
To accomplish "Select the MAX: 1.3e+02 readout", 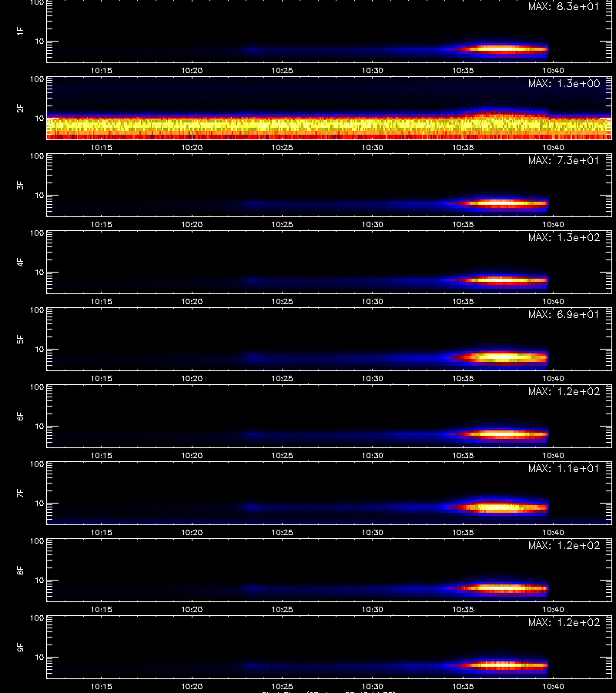I will pyautogui.click(x=564, y=237).
